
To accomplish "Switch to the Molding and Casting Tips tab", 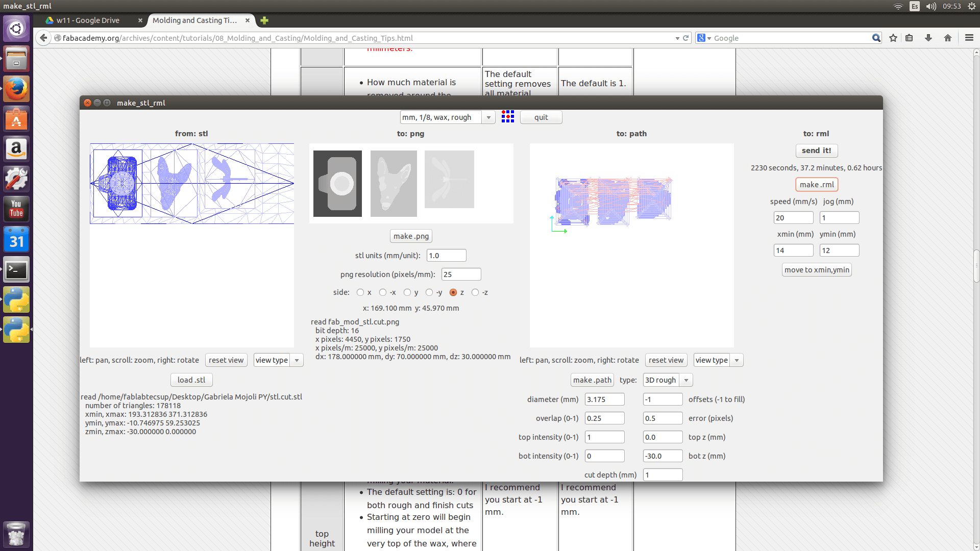I will [x=194, y=20].
